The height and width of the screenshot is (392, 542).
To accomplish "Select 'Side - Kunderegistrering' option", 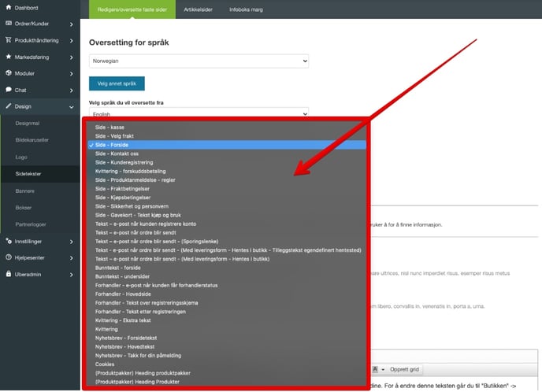I will (x=227, y=162).
